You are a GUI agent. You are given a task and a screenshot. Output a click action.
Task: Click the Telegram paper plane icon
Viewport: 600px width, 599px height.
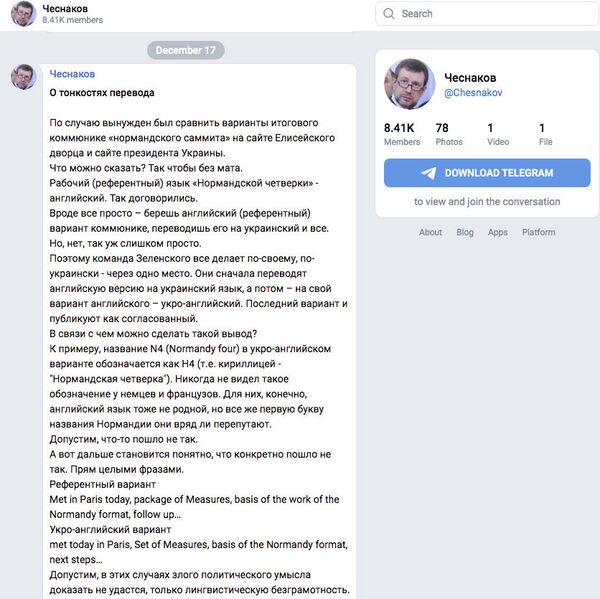click(429, 172)
